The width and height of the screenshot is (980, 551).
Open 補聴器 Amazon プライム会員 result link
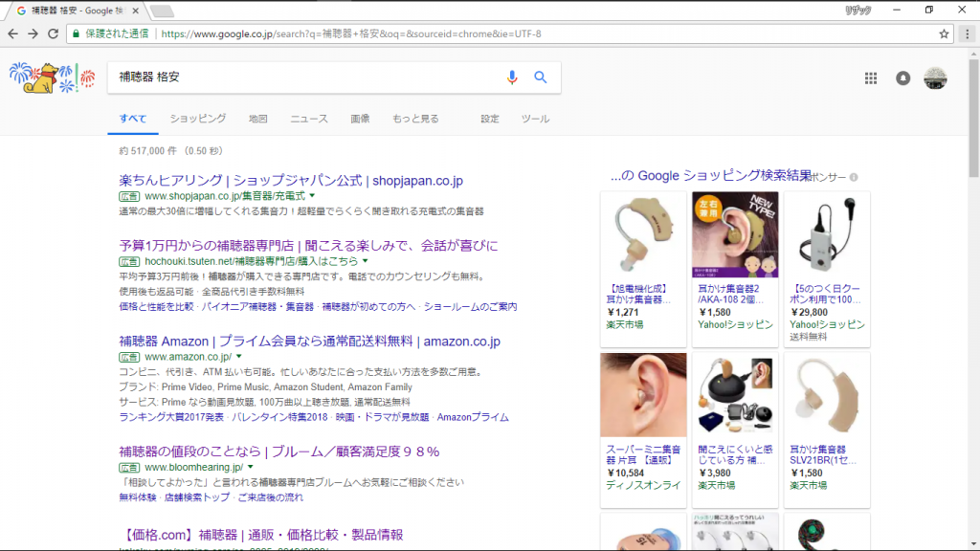pos(309,341)
